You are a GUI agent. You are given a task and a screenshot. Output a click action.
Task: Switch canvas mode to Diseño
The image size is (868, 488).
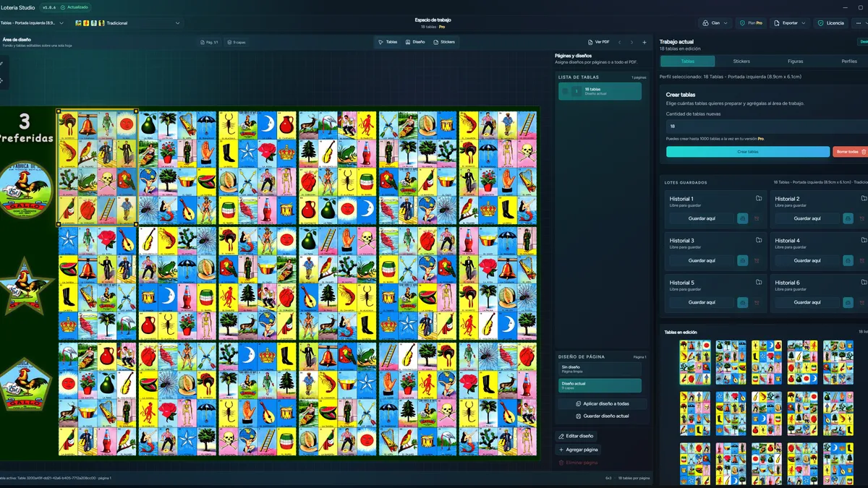(x=415, y=42)
